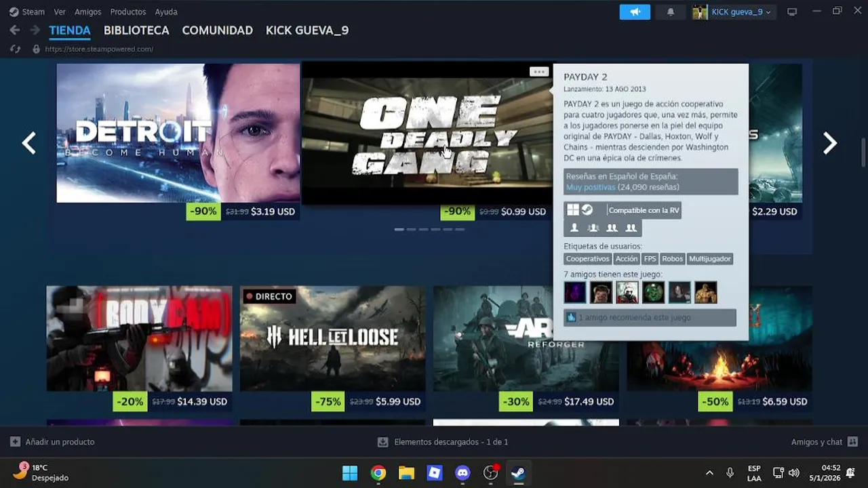Click the downloads icon beside Elementos descargados
The width and height of the screenshot is (868, 488).
coord(383,442)
